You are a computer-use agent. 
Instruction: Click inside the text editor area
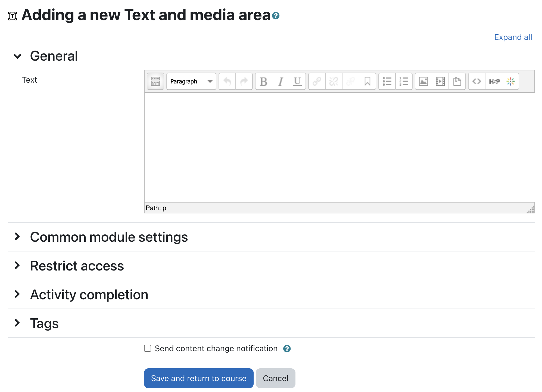click(339, 147)
